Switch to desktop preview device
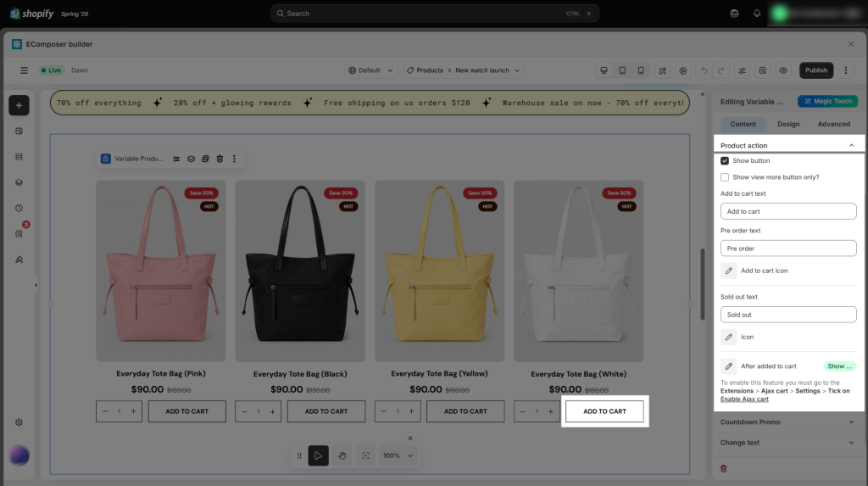Viewport: 868px width, 486px height. (x=604, y=70)
